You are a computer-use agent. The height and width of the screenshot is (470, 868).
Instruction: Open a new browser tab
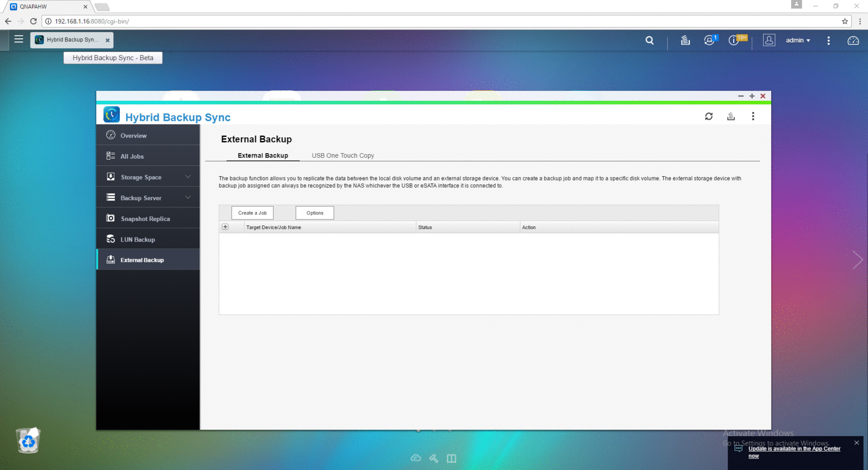click(x=102, y=7)
